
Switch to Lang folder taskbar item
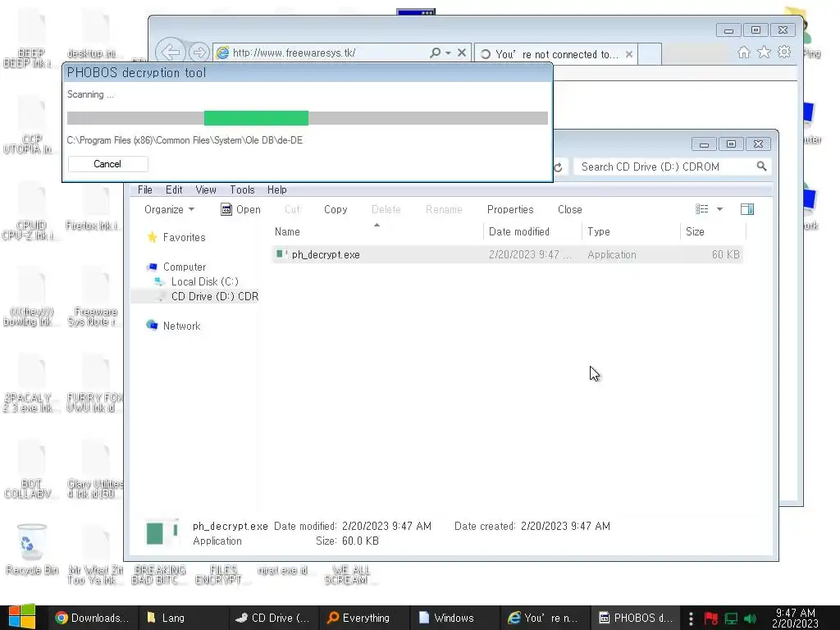click(x=183, y=618)
